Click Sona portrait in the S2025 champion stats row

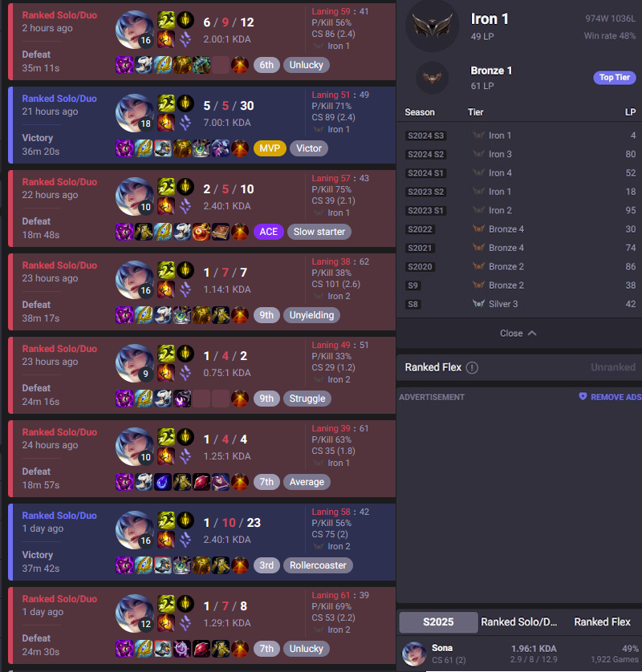click(x=414, y=654)
